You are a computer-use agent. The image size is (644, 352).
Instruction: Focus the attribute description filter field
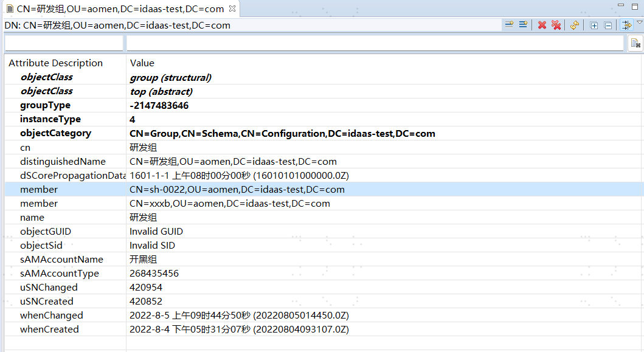[64, 43]
